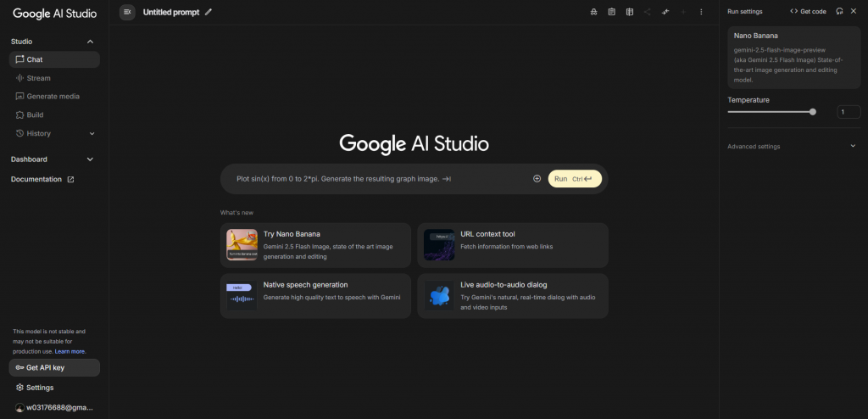
Task: Expand Advanced settings
Action: 793,147
